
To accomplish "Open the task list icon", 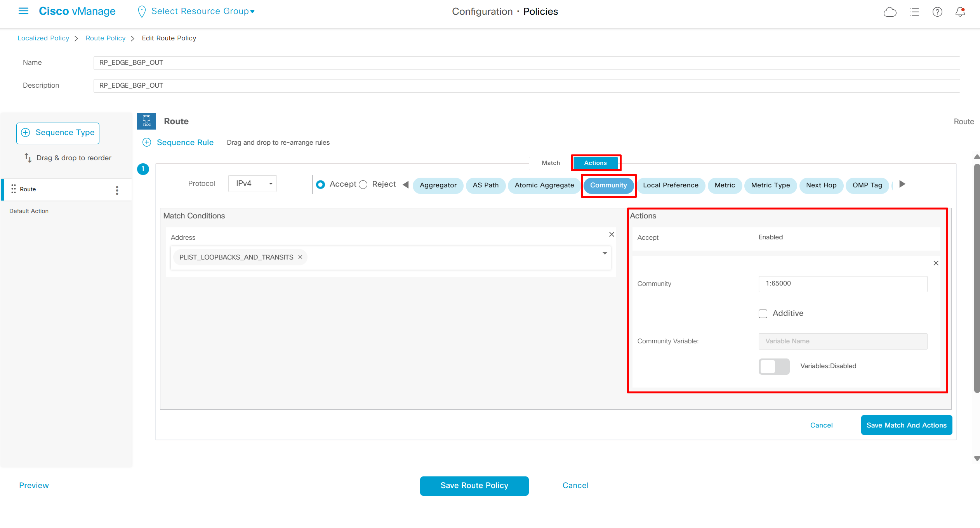I will pos(914,12).
